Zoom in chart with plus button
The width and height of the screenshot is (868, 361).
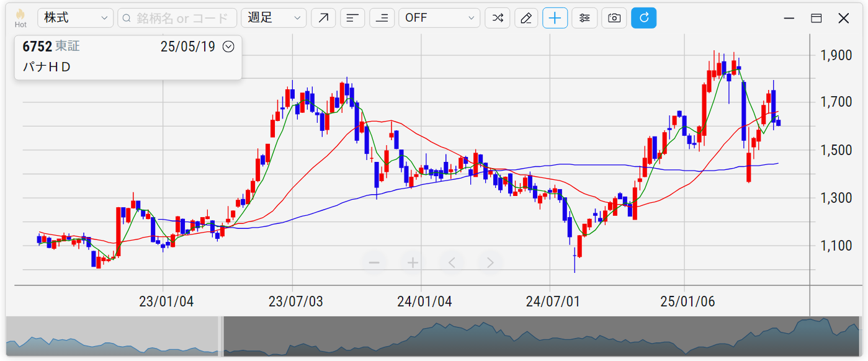click(x=413, y=262)
